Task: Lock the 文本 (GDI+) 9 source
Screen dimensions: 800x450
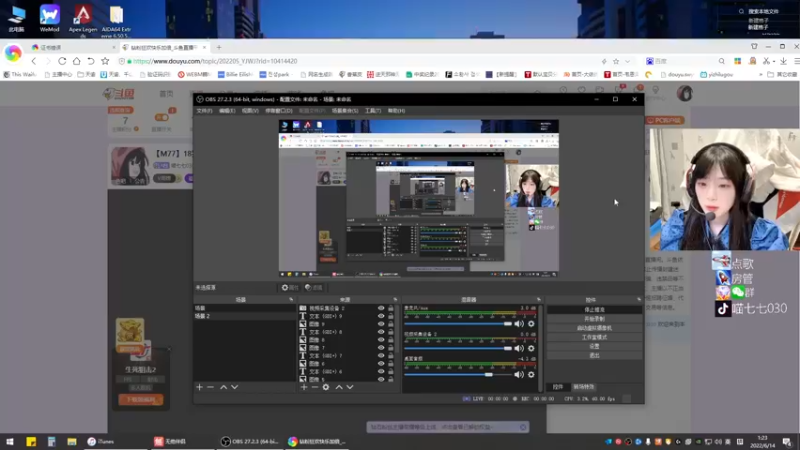Action: click(x=391, y=316)
